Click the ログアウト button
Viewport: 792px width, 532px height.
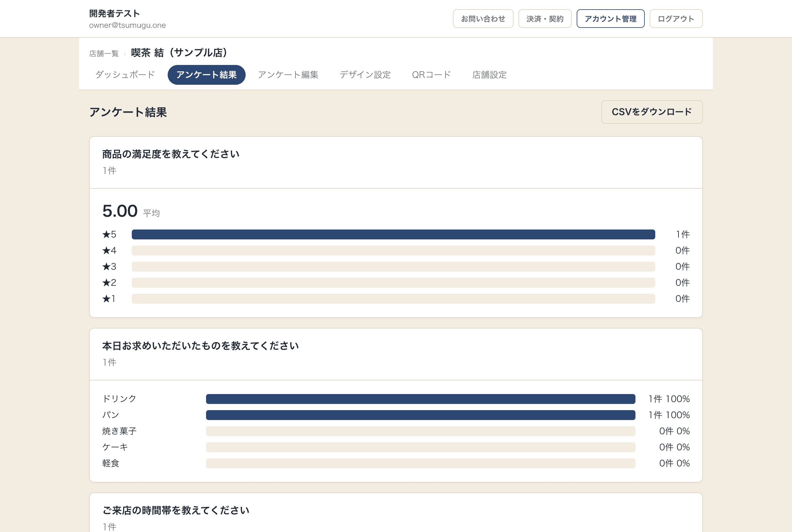tap(676, 19)
